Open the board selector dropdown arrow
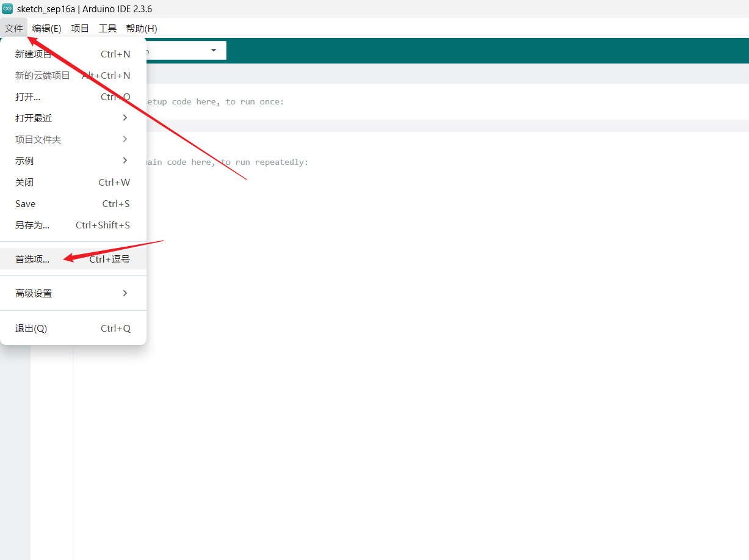 [x=214, y=50]
